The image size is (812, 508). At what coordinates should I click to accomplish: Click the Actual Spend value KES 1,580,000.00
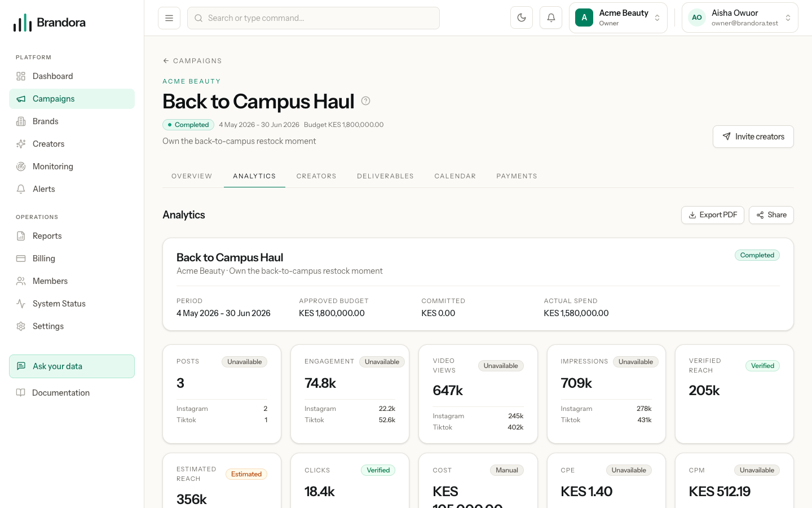(x=576, y=313)
